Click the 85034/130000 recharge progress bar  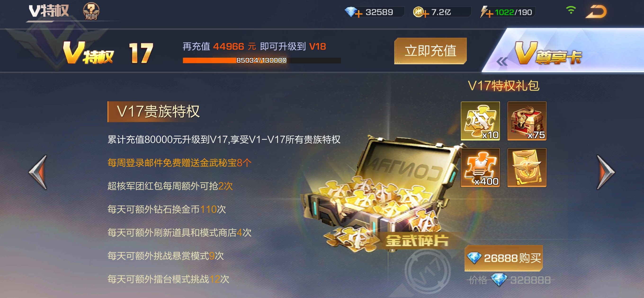[x=262, y=60]
